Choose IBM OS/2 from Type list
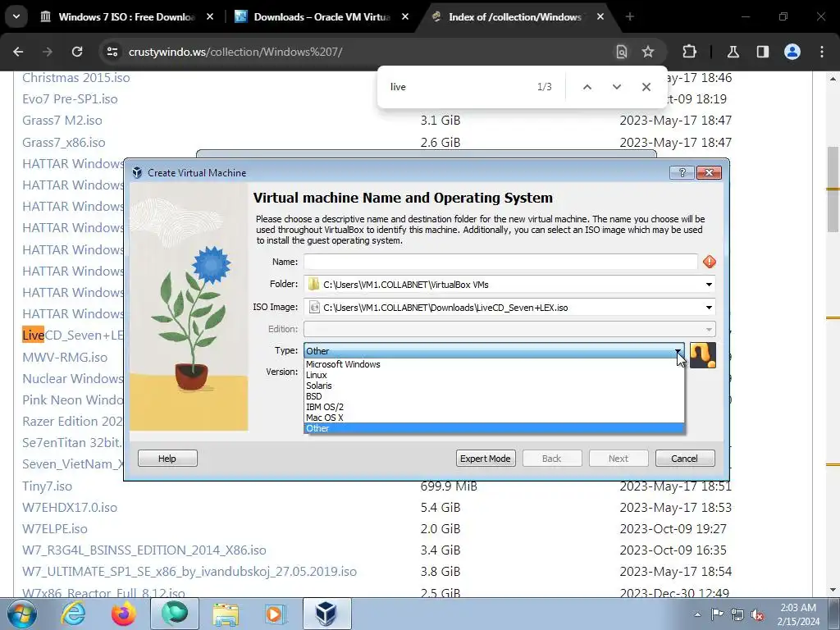This screenshot has width=840, height=630. coord(494,407)
